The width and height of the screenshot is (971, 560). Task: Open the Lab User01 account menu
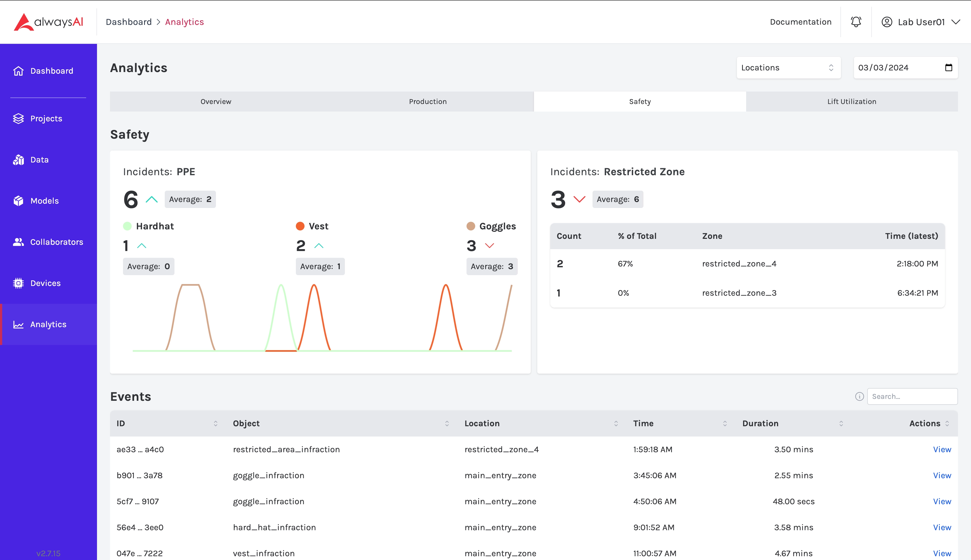pyautogui.click(x=921, y=22)
